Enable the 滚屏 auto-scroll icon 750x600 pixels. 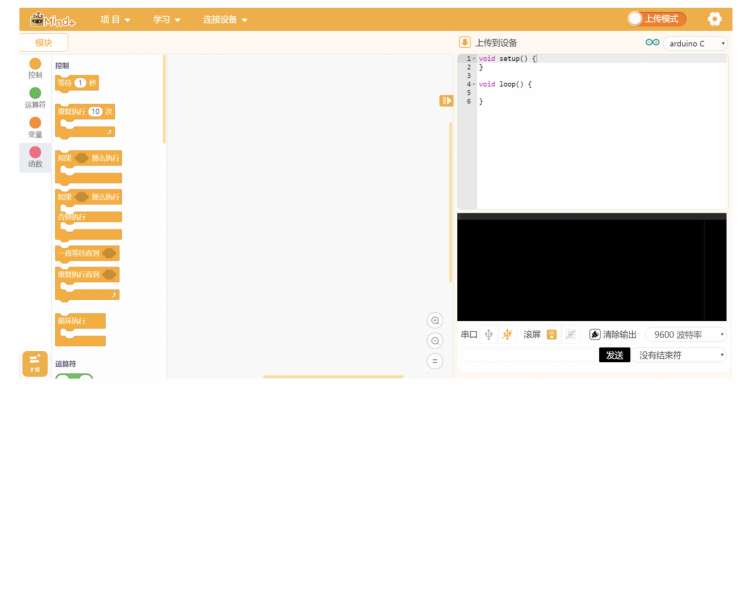(x=551, y=334)
